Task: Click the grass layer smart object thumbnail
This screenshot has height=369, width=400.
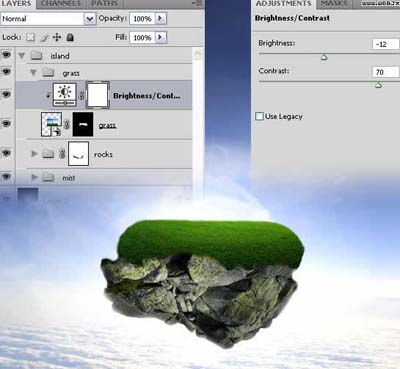Action: tap(51, 124)
